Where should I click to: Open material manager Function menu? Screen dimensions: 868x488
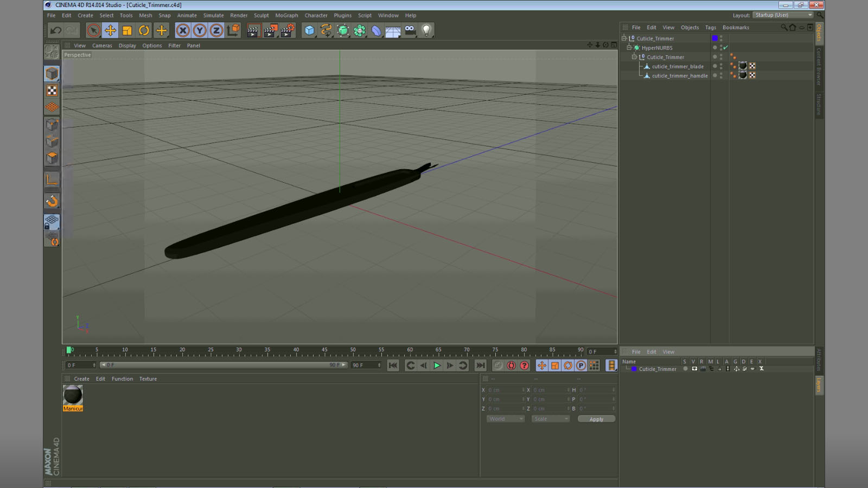coord(122,379)
